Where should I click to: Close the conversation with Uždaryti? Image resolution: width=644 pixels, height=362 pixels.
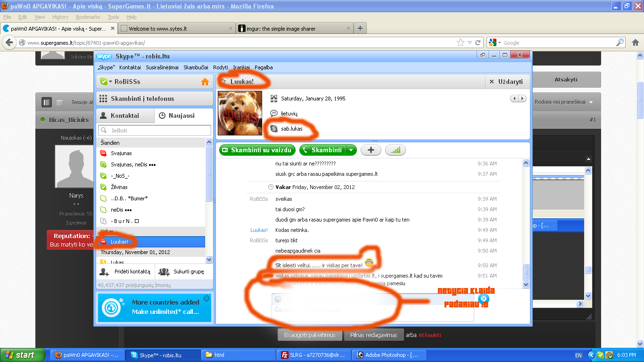[506, 82]
